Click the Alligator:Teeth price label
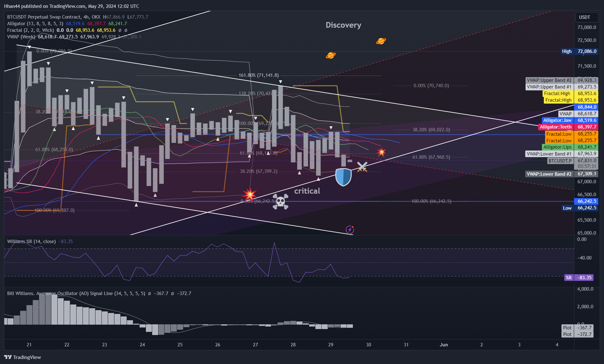 568,127
